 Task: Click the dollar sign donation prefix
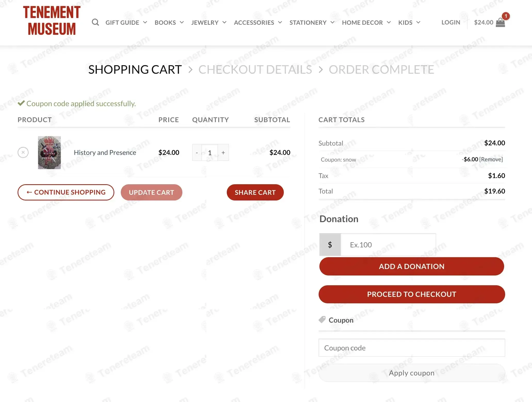[330, 245]
